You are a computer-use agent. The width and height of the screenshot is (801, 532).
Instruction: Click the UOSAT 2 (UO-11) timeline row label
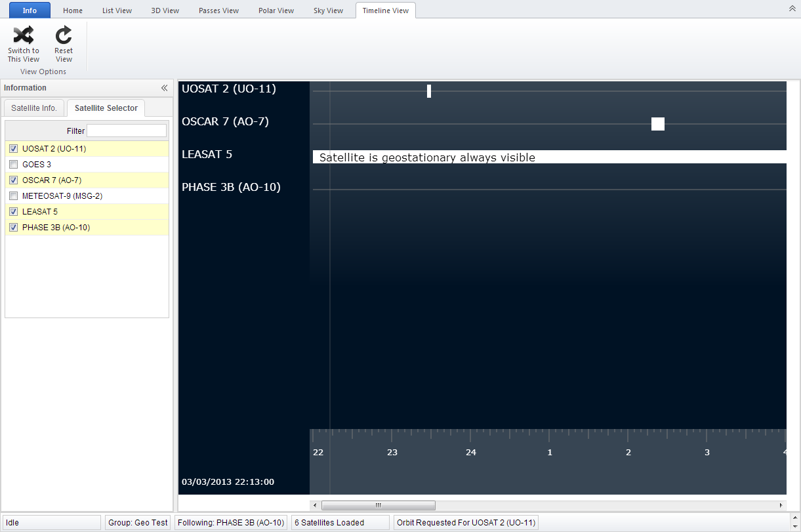229,89
